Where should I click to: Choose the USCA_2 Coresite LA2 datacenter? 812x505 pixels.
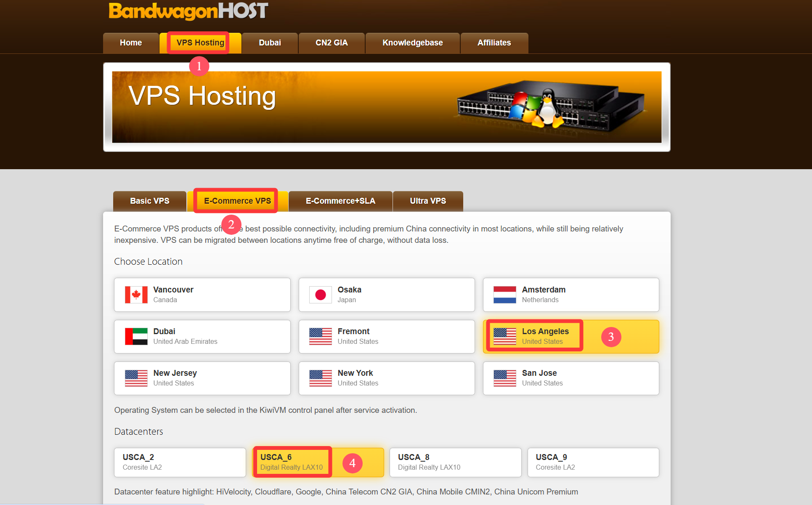pos(180,462)
